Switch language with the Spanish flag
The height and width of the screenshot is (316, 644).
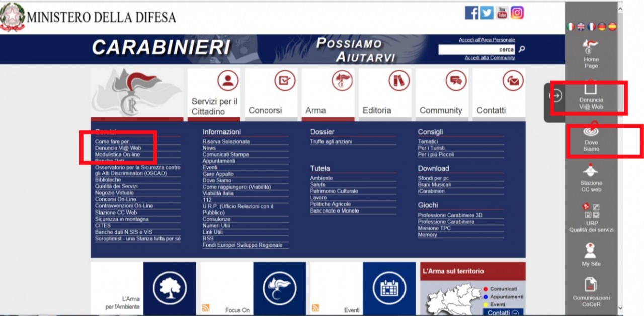[x=612, y=27]
